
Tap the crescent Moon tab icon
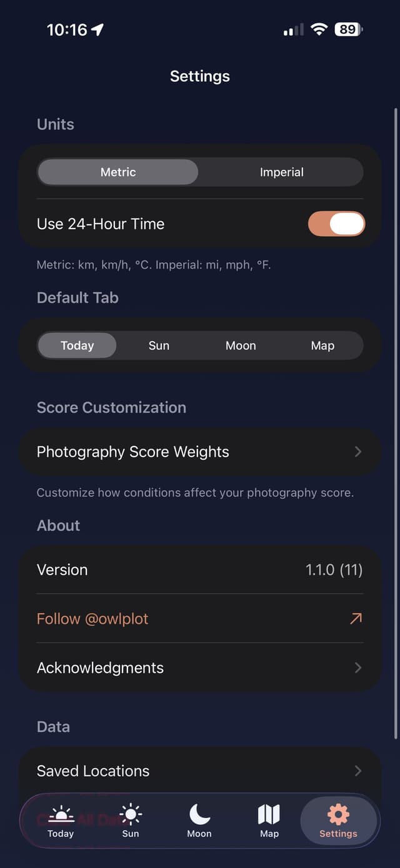point(199,814)
